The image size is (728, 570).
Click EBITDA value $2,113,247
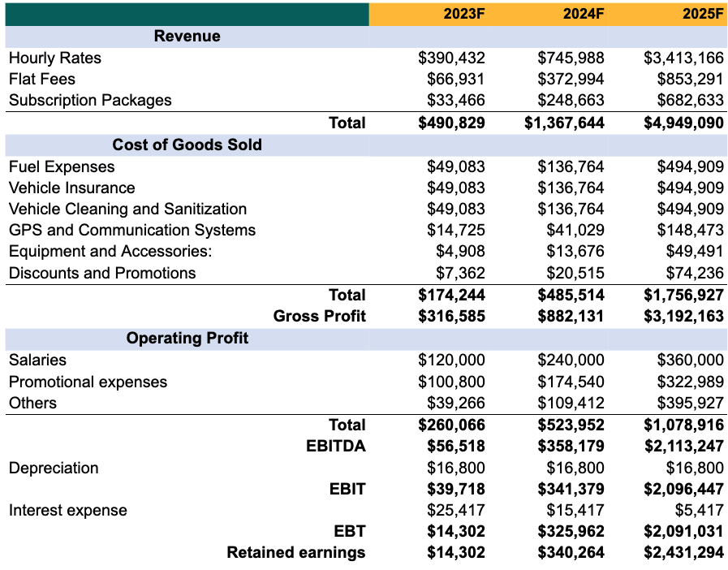coord(683,447)
